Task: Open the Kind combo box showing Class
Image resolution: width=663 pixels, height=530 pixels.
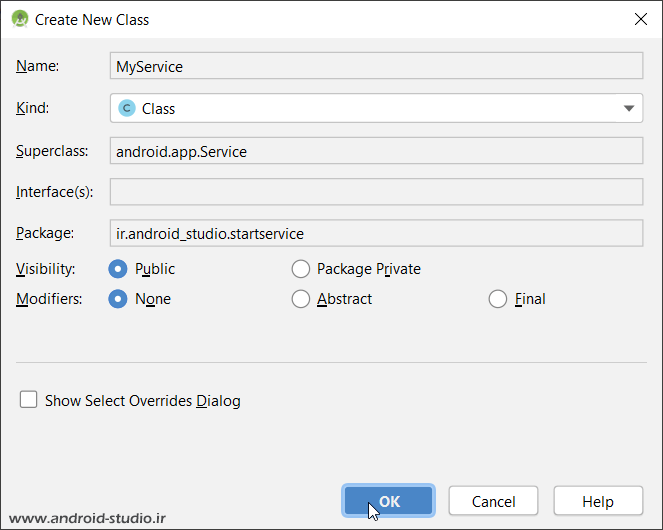Action: (x=375, y=108)
